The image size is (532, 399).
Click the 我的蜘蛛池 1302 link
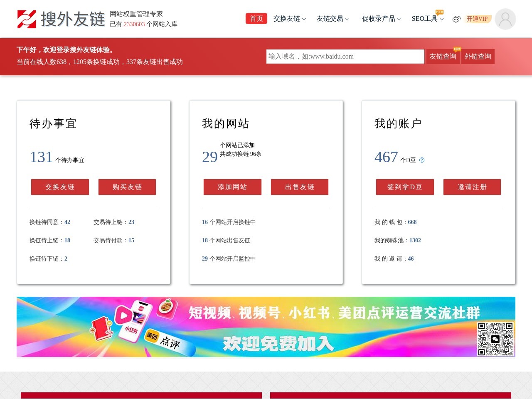pos(397,240)
